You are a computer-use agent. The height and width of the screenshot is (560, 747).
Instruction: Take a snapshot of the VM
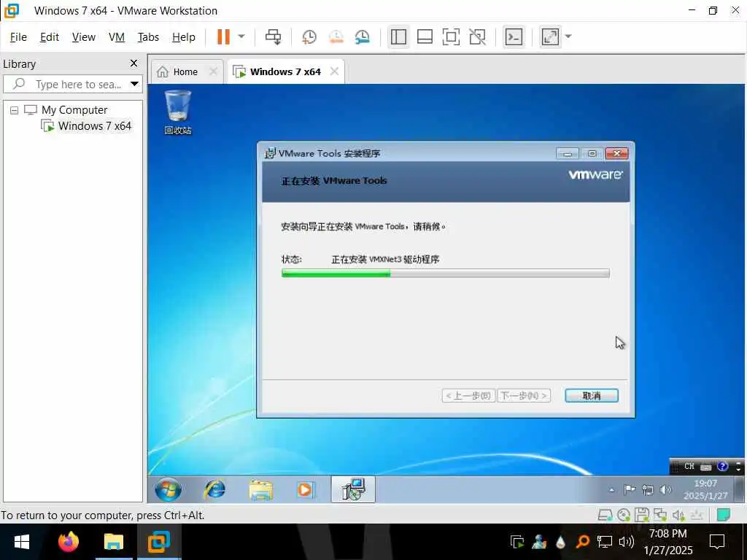coord(309,37)
